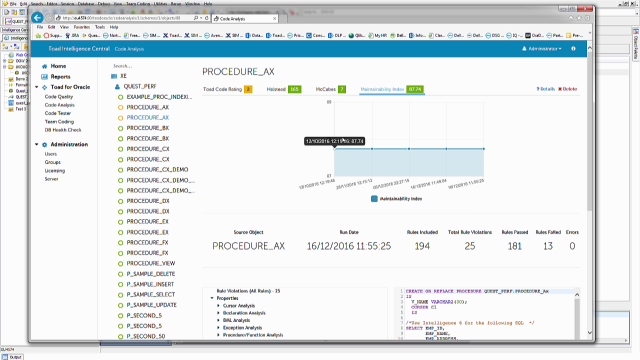Select P_SAMPLE_UPDATE in the list
Screen dimensions: 640x360
(151, 305)
